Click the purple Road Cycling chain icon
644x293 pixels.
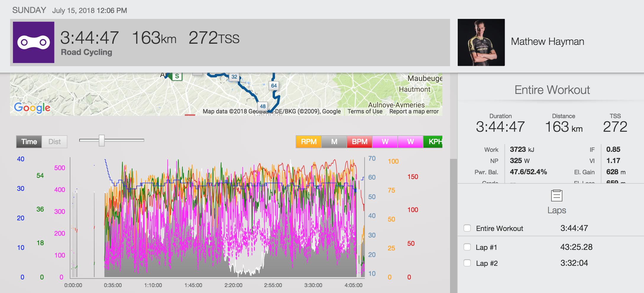point(33,42)
